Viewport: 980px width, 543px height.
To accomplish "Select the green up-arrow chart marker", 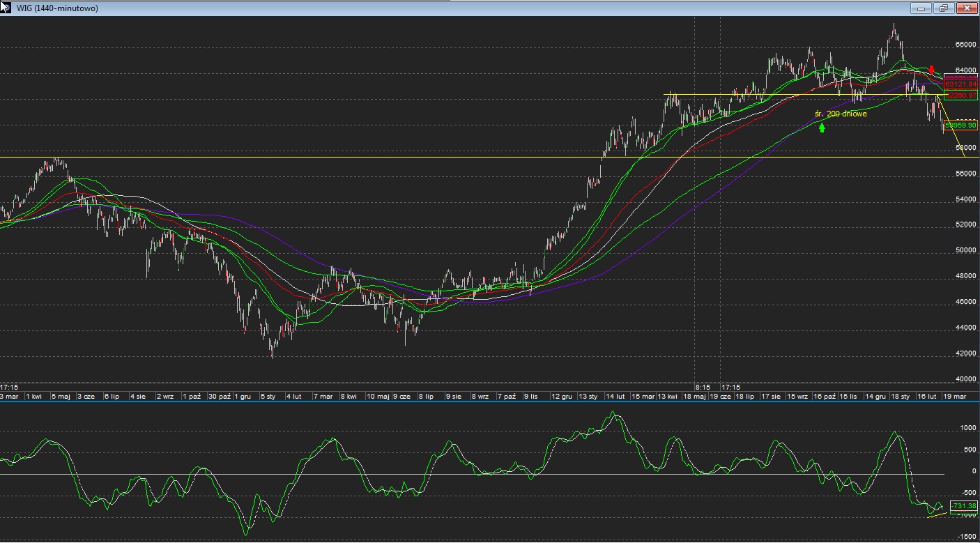I will (822, 127).
